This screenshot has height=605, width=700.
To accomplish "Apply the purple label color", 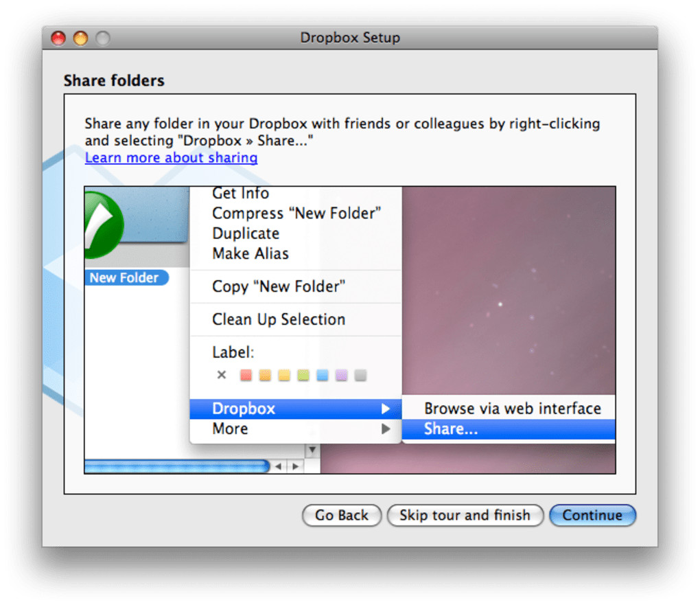I will coord(342,376).
